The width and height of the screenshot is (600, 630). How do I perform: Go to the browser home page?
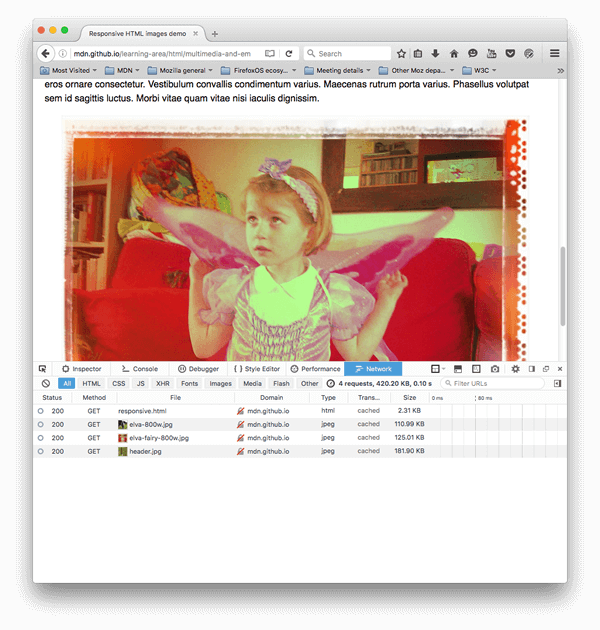454,53
